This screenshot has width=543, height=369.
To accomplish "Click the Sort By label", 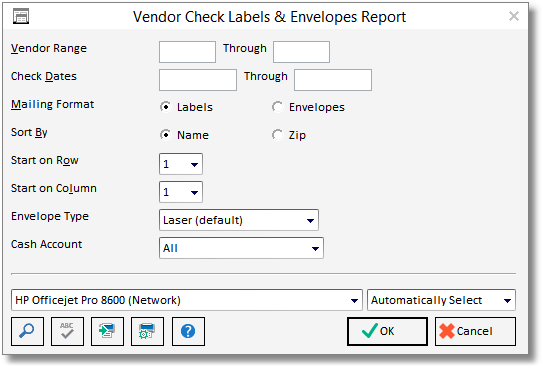I will click(29, 133).
